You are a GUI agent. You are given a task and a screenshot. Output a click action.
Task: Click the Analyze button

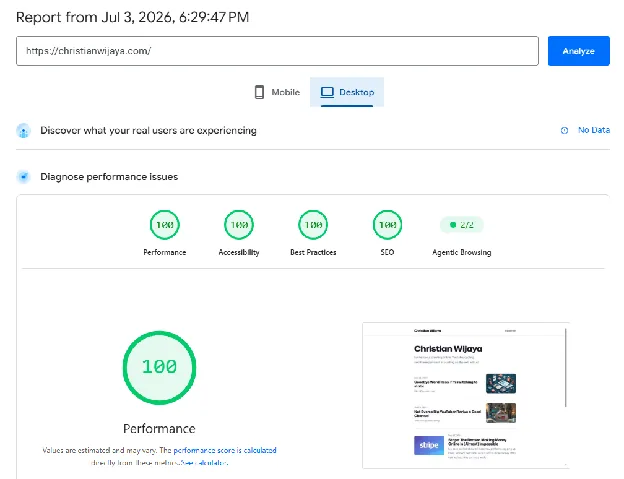(578, 51)
